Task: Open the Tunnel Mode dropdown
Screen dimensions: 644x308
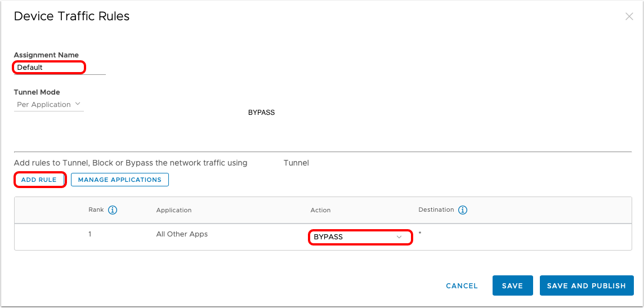Action: click(x=49, y=104)
